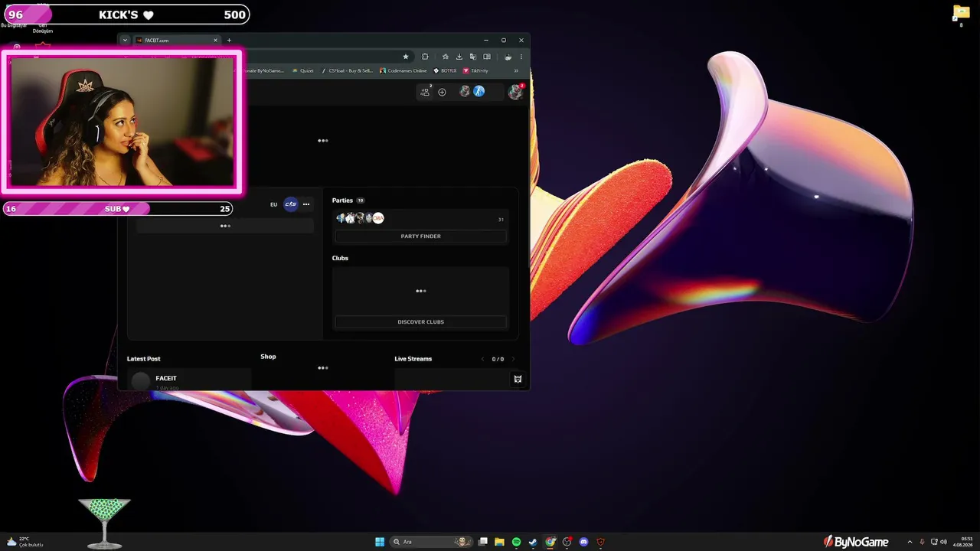Open Discord from the taskbar
This screenshot has height=551, width=980.
(583, 542)
